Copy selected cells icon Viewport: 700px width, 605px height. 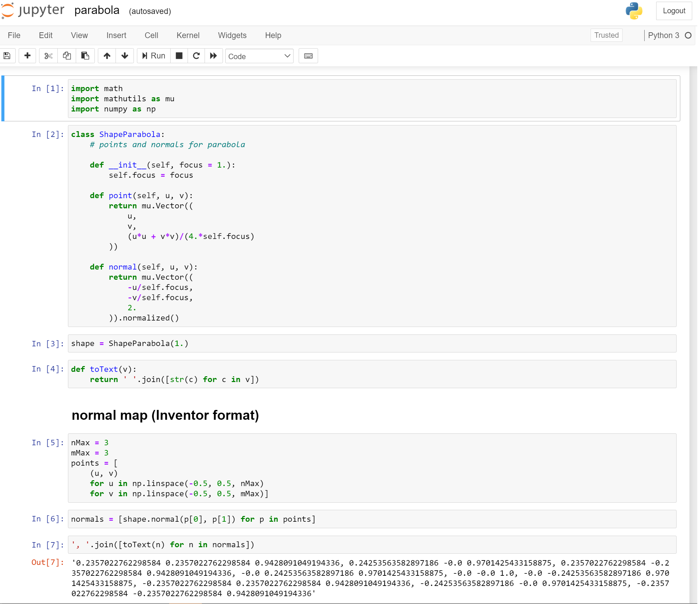tap(67, 56)
